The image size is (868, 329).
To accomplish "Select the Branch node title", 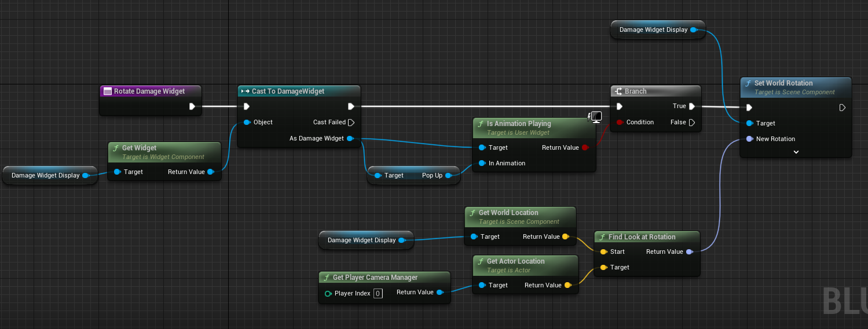I will click(635, 91).
